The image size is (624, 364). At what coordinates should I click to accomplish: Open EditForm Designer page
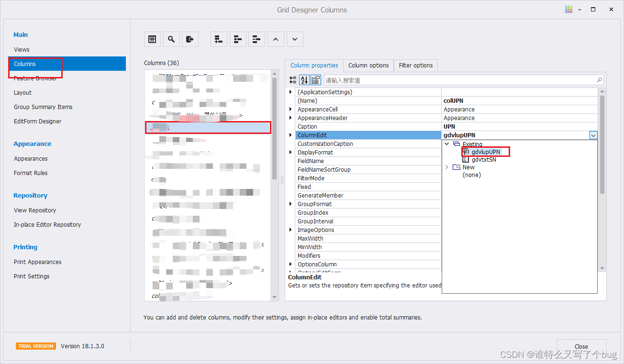(37, 121)
